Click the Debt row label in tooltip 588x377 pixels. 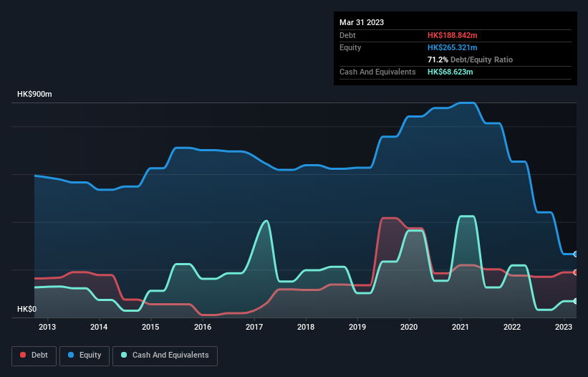[347, 35]
